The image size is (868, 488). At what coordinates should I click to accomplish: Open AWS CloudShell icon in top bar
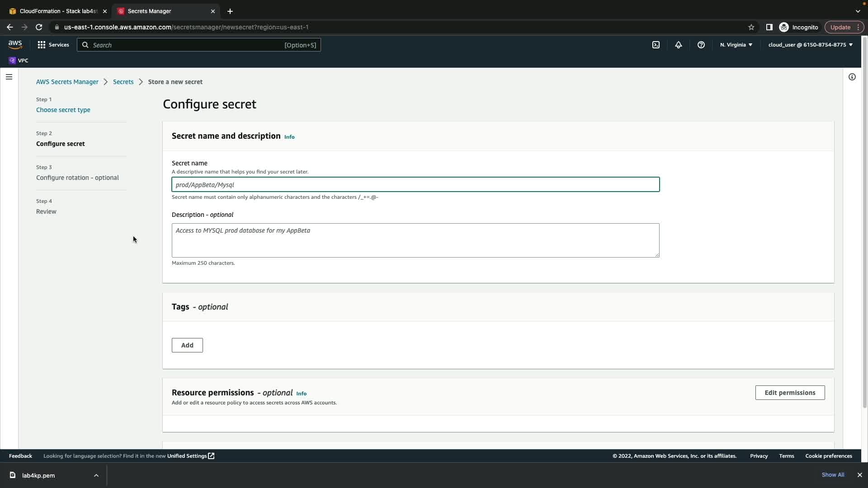click(x=656, y=45)
